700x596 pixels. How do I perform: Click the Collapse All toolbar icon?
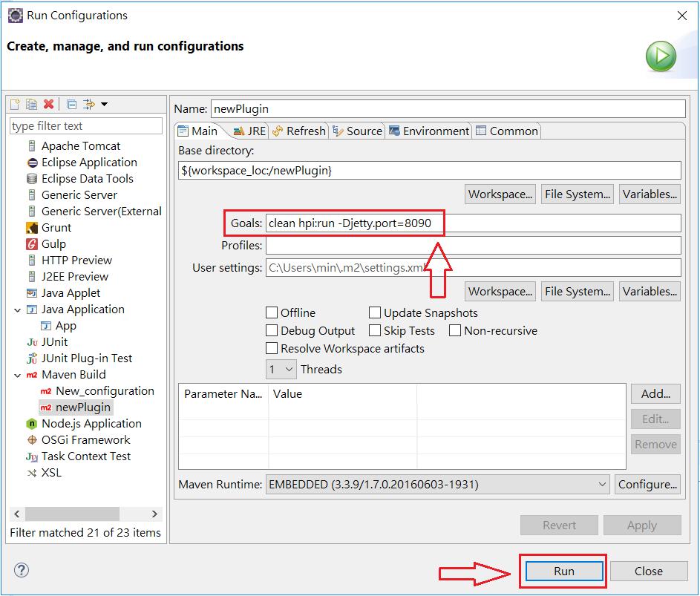pyautogui.click(x=71, y=104)
